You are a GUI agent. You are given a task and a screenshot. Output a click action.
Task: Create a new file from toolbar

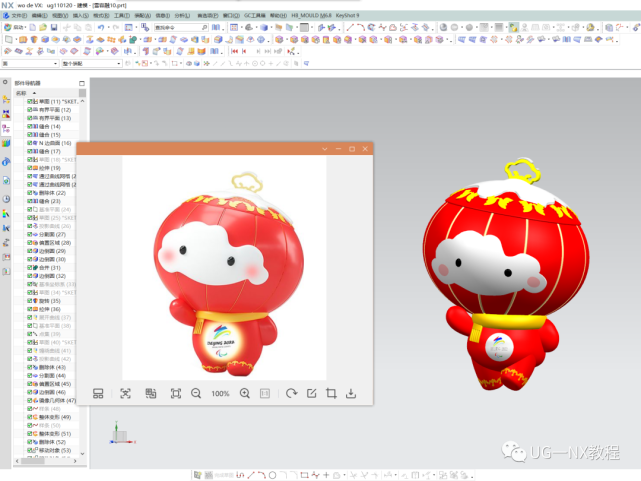coord(33,27)
